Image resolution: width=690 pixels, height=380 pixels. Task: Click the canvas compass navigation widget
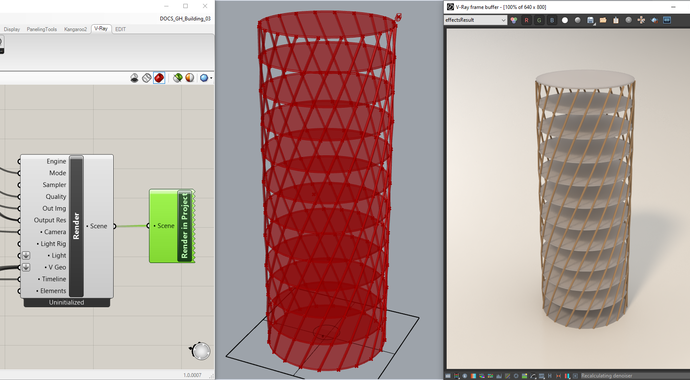point(201,351)
